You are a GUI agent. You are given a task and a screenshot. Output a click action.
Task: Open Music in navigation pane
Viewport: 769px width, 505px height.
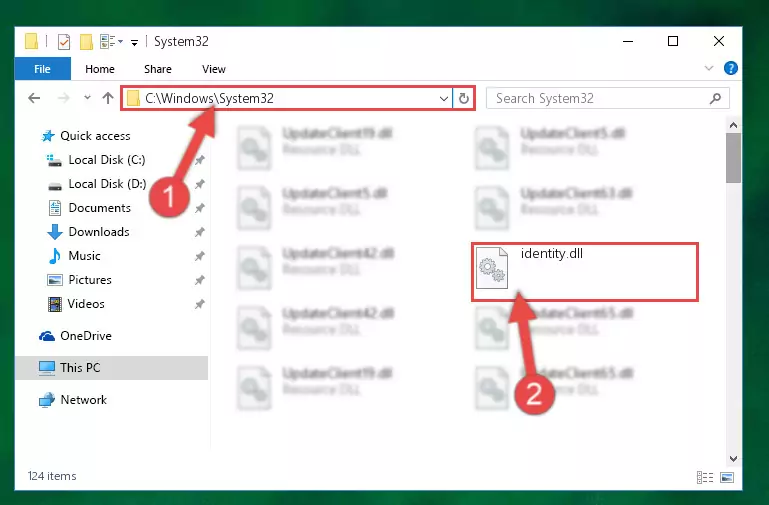[84, 256]
